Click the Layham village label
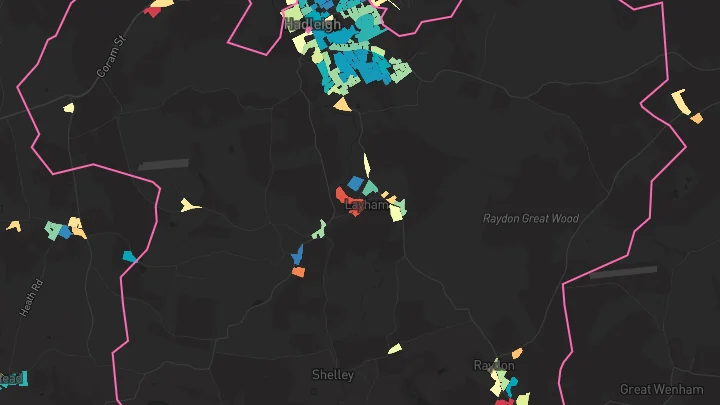 pos(367,205)
